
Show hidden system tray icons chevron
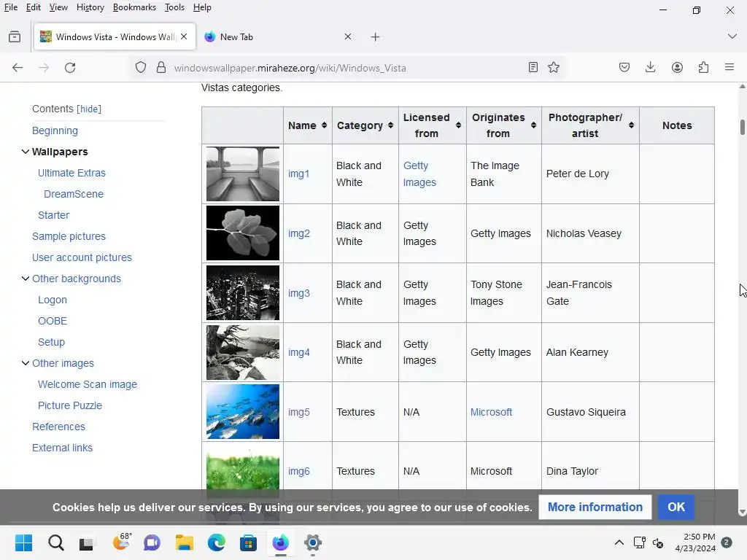619,542
